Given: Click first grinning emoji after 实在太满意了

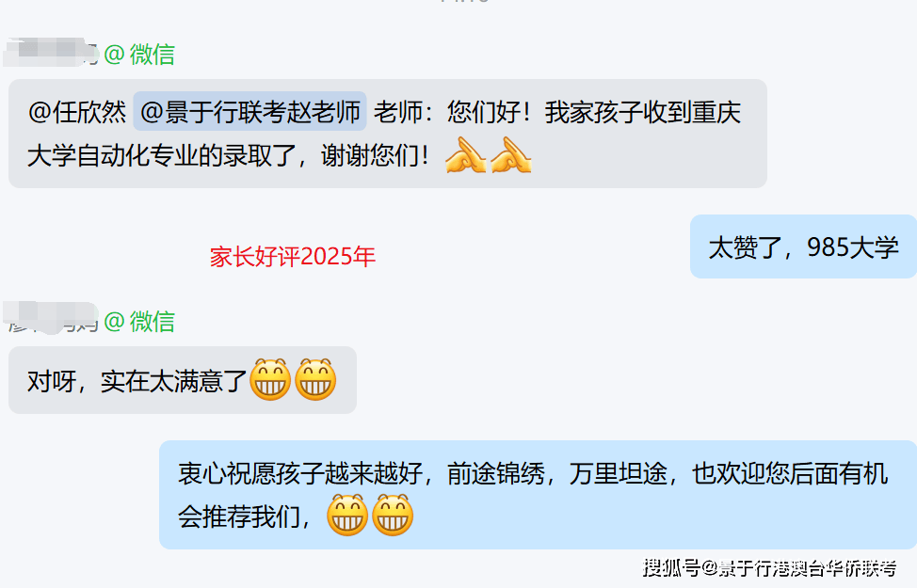Looking at the screenshot, I should tap(270, 379).
